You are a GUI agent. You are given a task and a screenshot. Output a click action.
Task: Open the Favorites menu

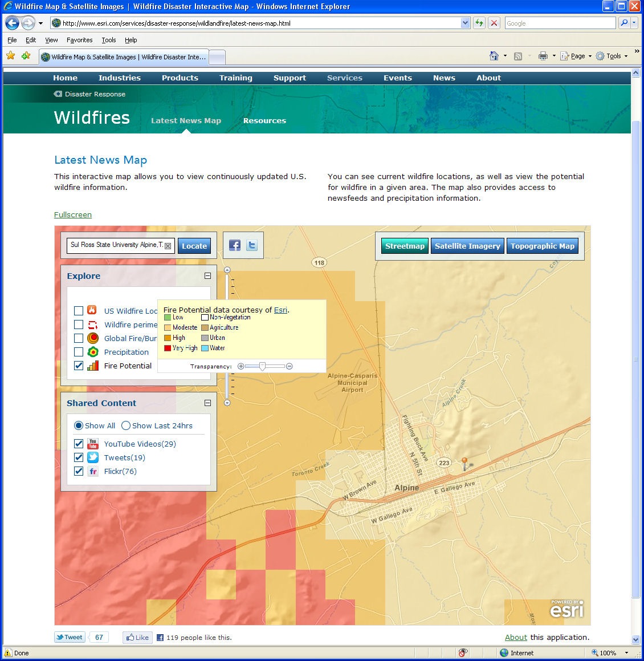(x=79, y=40)
